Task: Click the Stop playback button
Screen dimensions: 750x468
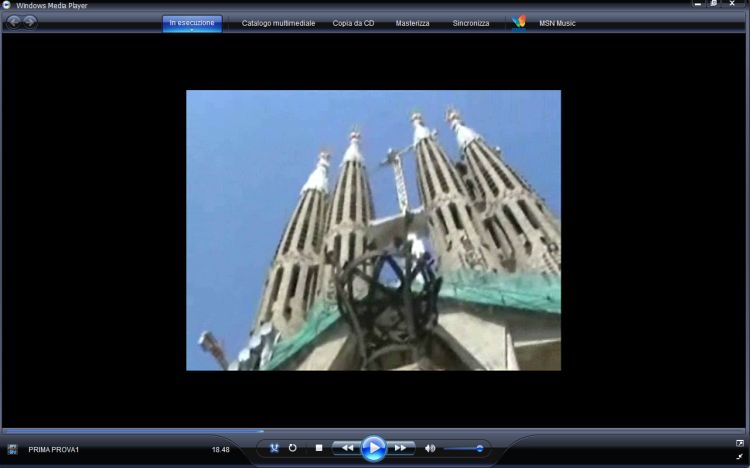Action: 318,448
